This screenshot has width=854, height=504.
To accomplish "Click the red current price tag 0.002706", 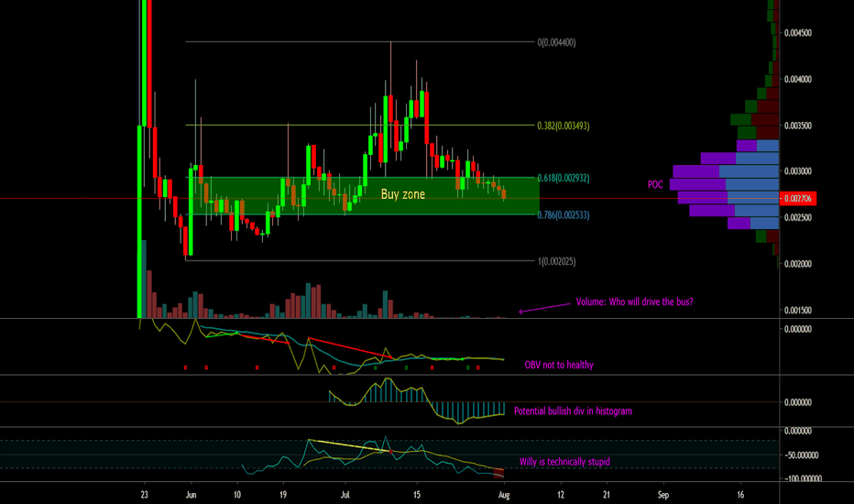I will [798, 199].
